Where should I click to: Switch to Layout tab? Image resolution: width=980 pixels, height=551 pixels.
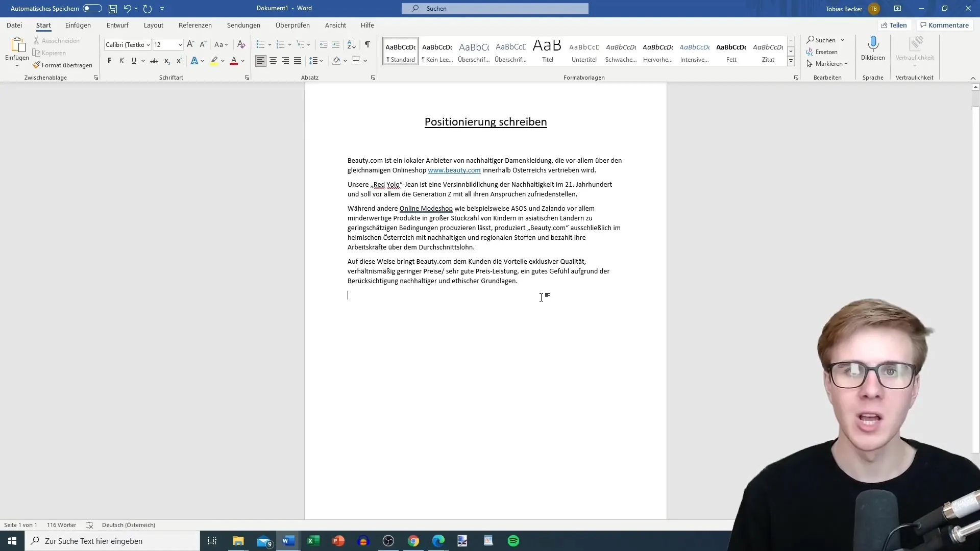[x=154, y=25]
